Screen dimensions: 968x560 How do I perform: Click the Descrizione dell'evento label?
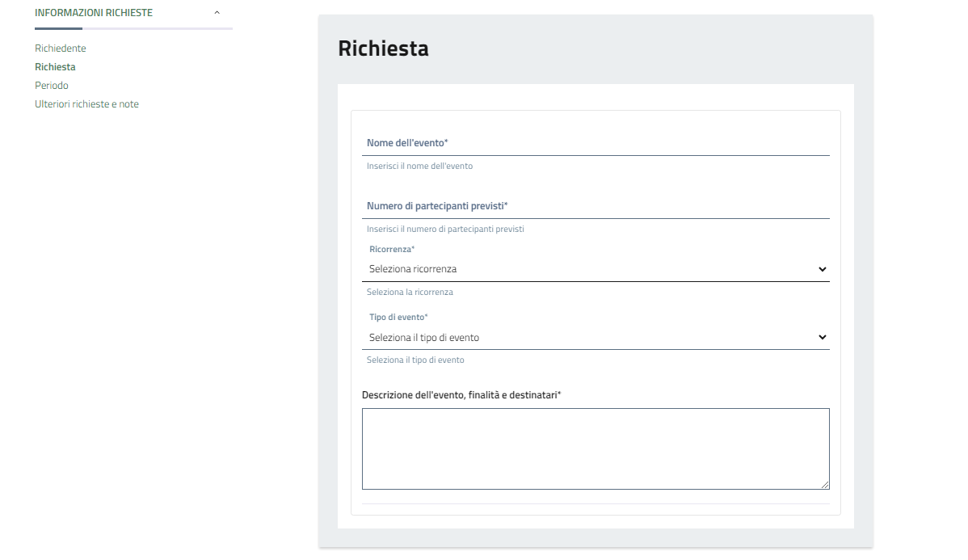pyautogui.click(x=461, y=395)
